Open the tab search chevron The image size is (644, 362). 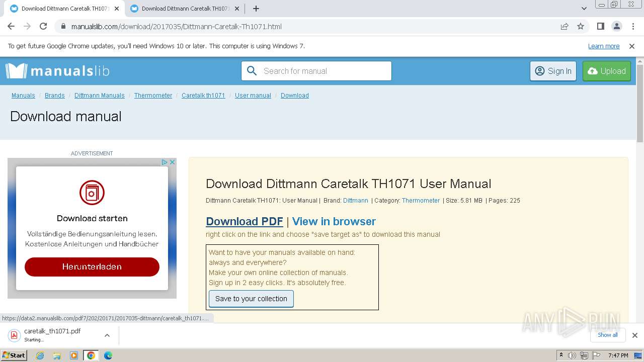pos(584,9)
